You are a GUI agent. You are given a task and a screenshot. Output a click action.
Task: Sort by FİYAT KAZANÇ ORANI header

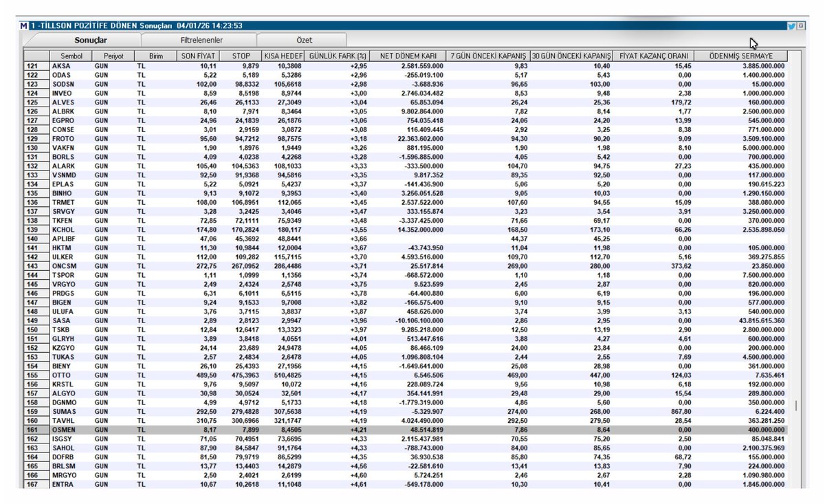(654, 55)
